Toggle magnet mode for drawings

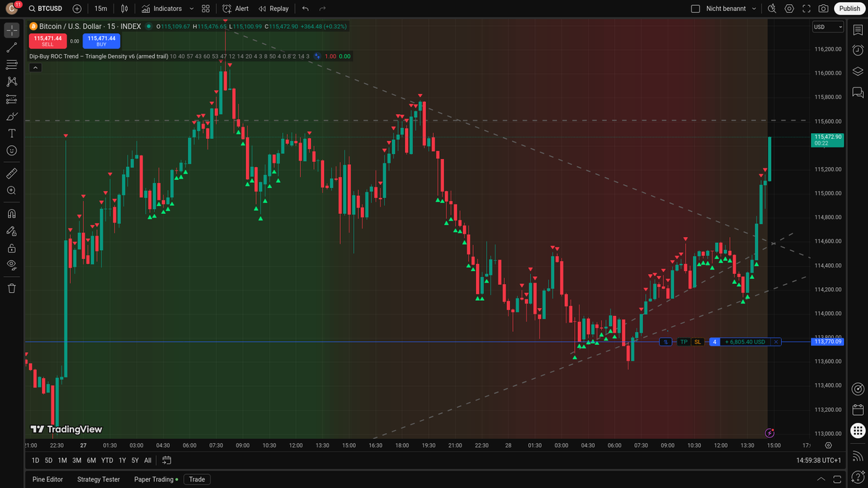coord(12,214)
